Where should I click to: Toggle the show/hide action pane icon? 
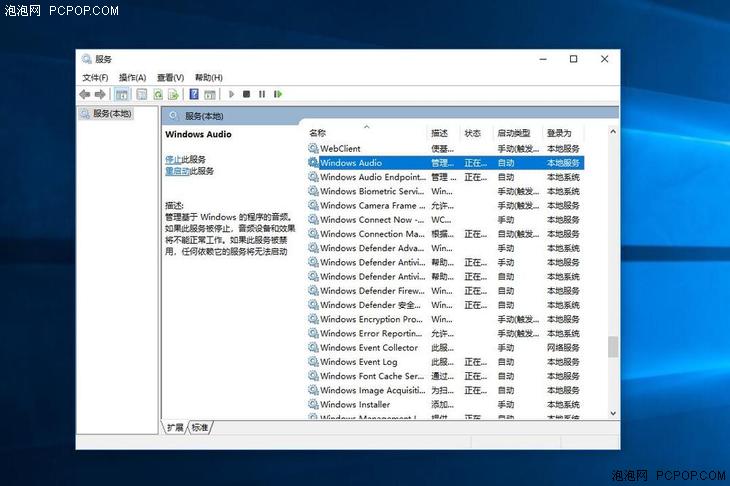(x=210, y=94)
